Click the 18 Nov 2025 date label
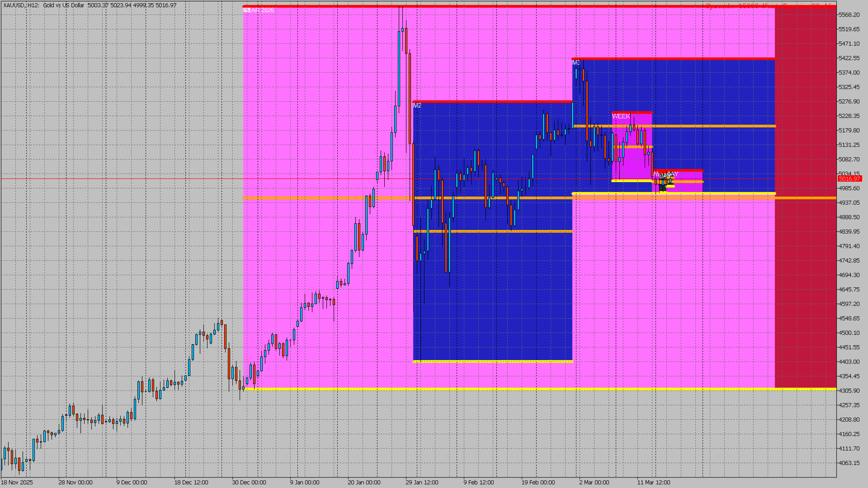Screen dimensions: 868x488 click(x=17, y=483)
